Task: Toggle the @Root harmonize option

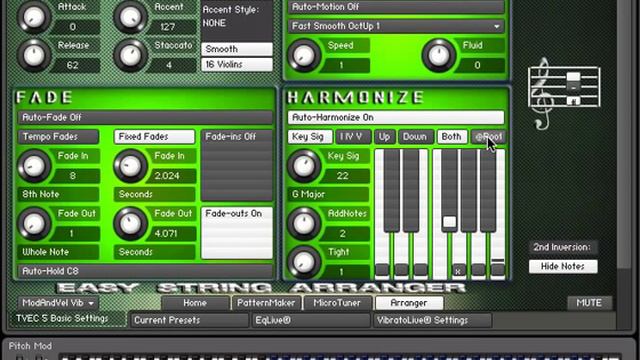Action: [x=488, y=137]
